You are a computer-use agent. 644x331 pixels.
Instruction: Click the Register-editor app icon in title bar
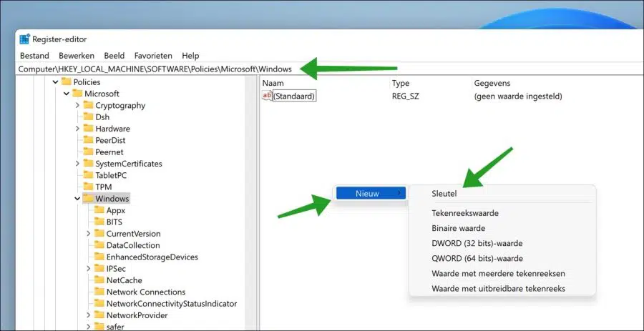tap(24, 39)
